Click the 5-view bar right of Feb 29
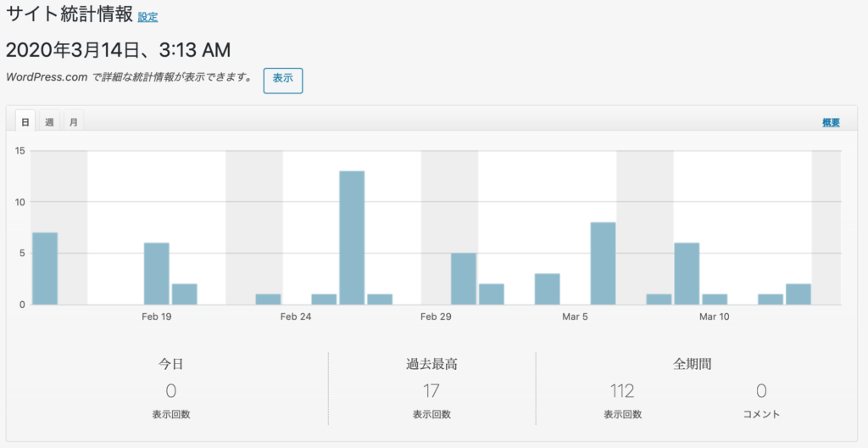 pyautogui.click(x=464, y=278)
